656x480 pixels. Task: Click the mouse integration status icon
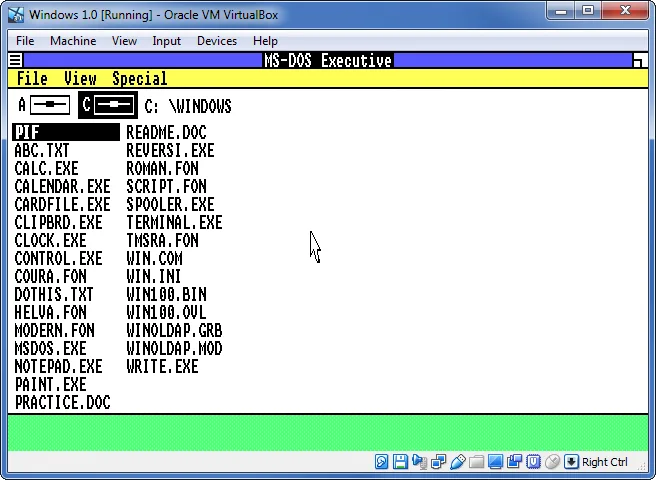552,462
